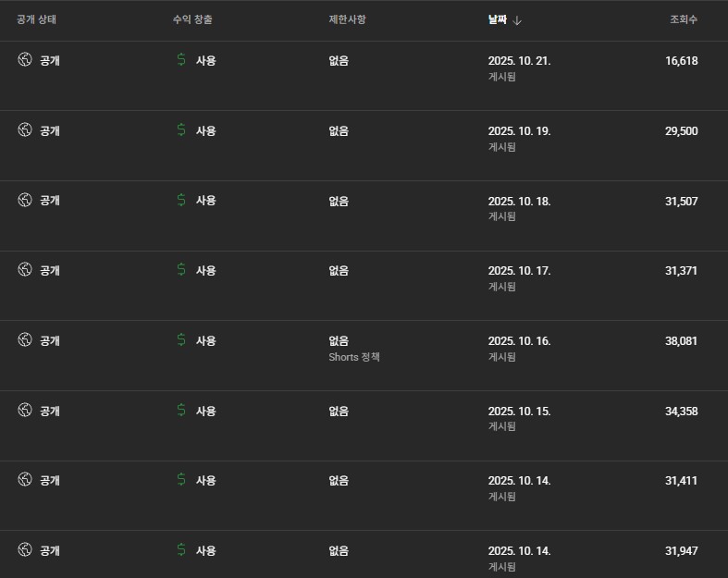
Task: Click the globe icon in the Shorts 정책 row
Action: click(x=25, y=340)
